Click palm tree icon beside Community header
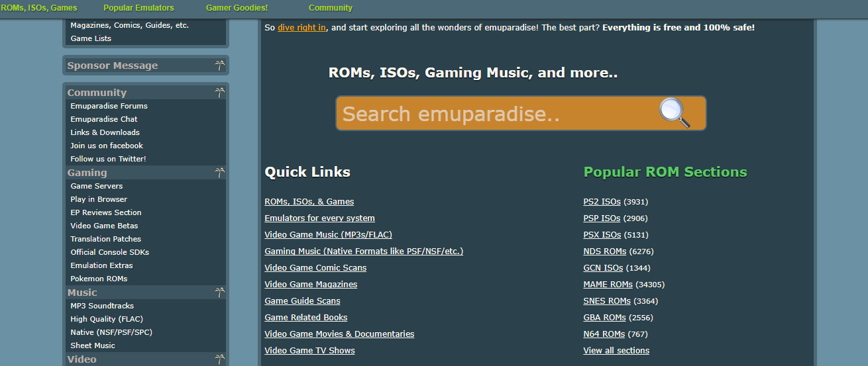 219,93
